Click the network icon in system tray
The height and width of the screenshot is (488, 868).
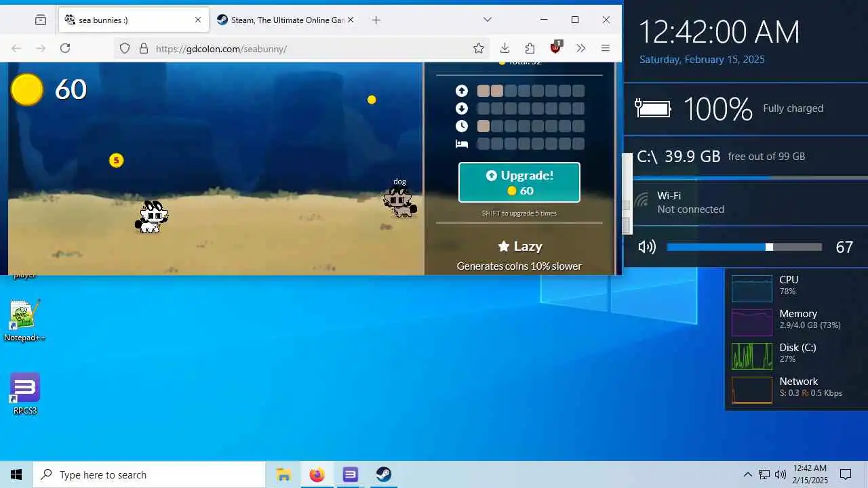pyautogui.click(x=764, y=474)
